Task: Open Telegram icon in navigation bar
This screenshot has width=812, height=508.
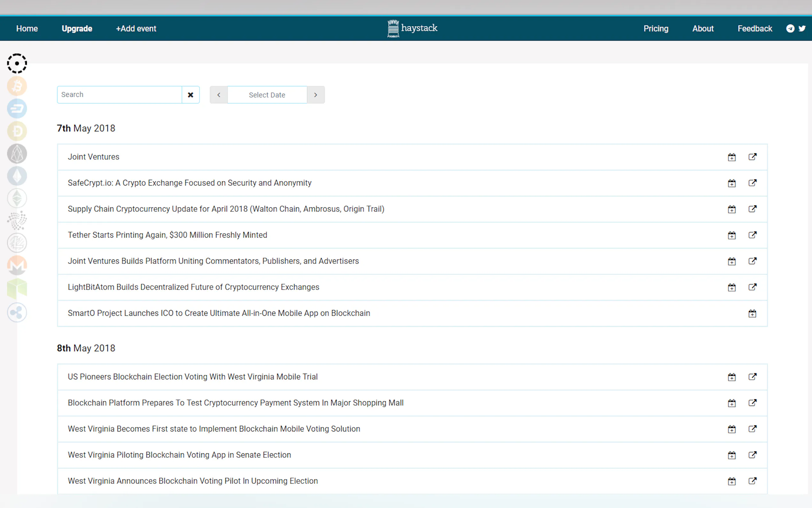Action: pyautogui.click(x=790, y=28)
